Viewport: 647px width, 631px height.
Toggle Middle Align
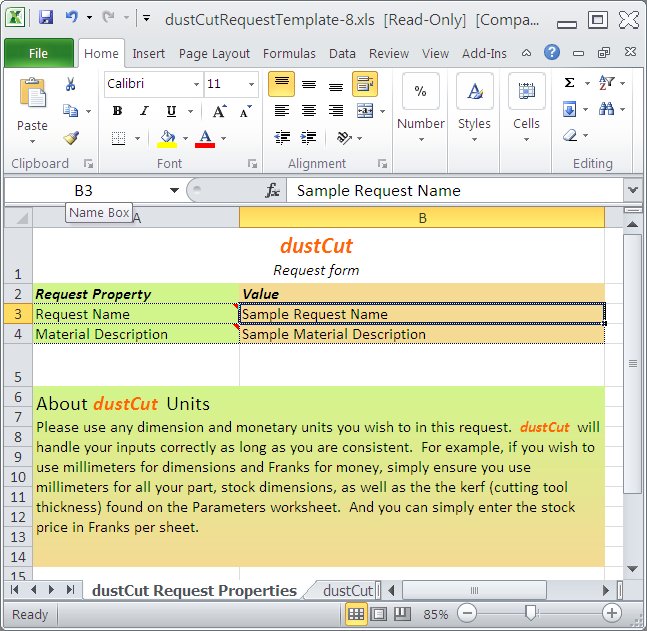click(309, 85)
